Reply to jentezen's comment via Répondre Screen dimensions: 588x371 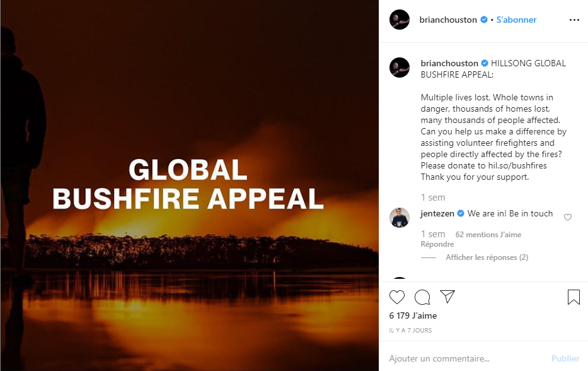437,244
